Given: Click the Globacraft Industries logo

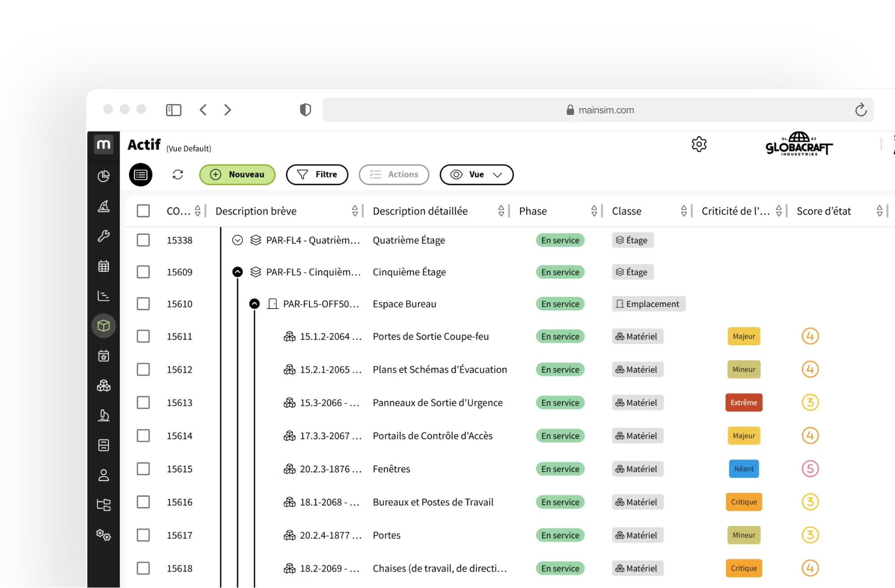Looking at the screenshot, I should [x=799, y=144].
